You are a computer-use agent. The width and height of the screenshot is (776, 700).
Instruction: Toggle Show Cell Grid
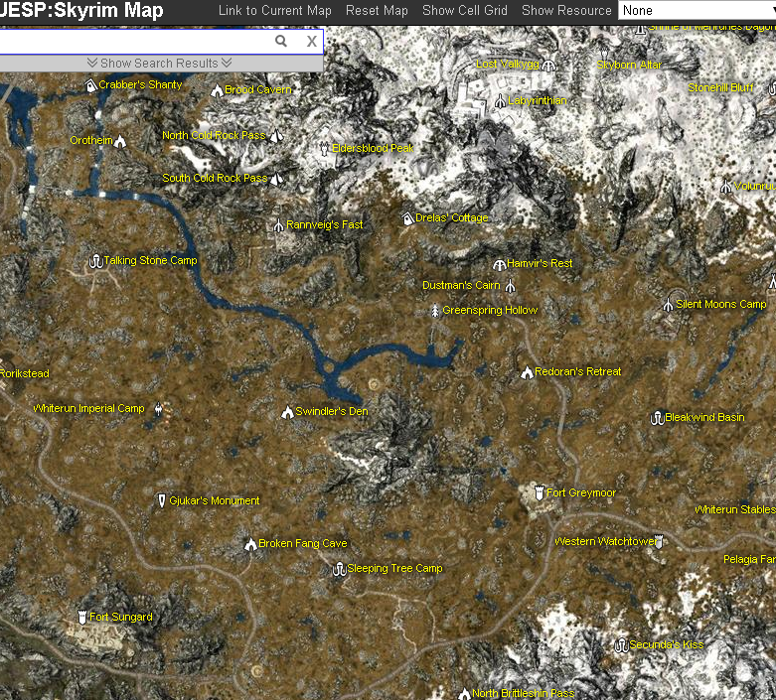point(465,10)
